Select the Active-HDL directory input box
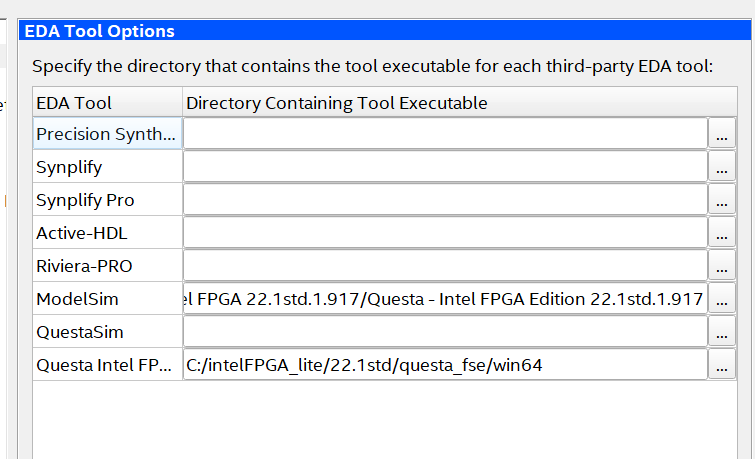Viewport: 755px width, 459px height. [445, 233]
